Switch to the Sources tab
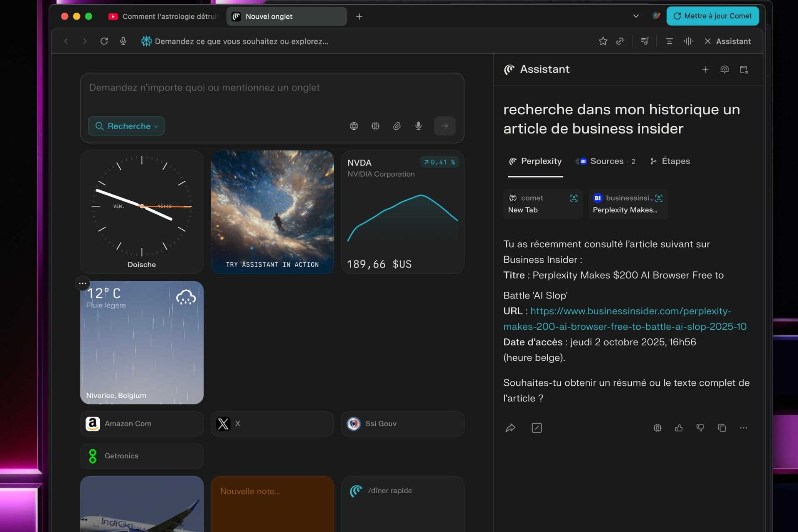Viewport: 798px width, 532px height. (x=606, y=161)
